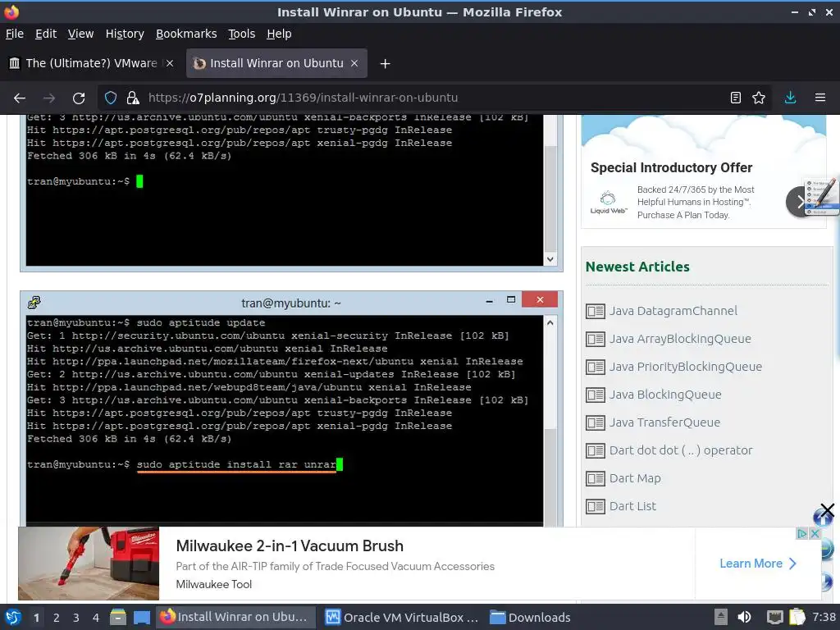Open the Java TransferQueue article
This screenshot has width=840, height=630.
(664, 422)
